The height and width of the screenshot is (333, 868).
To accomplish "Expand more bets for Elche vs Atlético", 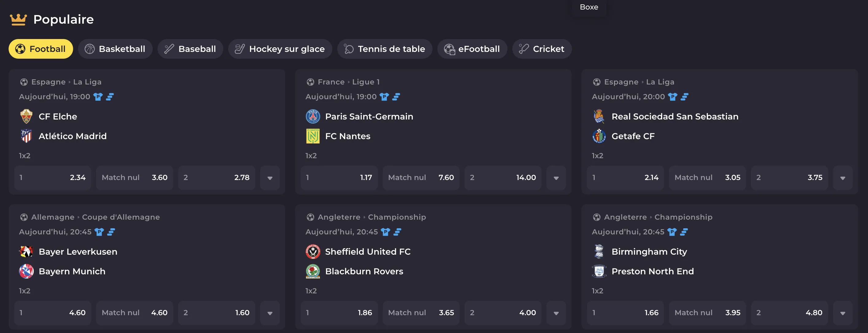I will click(x=270, y=178).
